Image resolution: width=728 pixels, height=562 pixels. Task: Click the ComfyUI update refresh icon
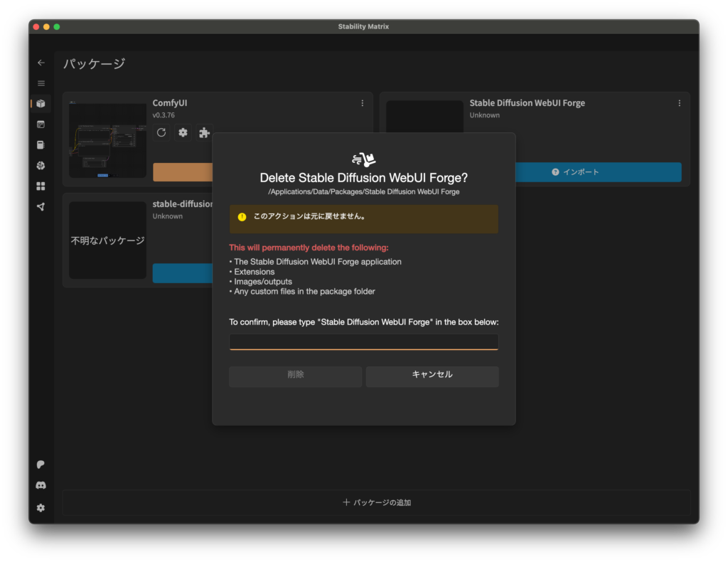161,132
